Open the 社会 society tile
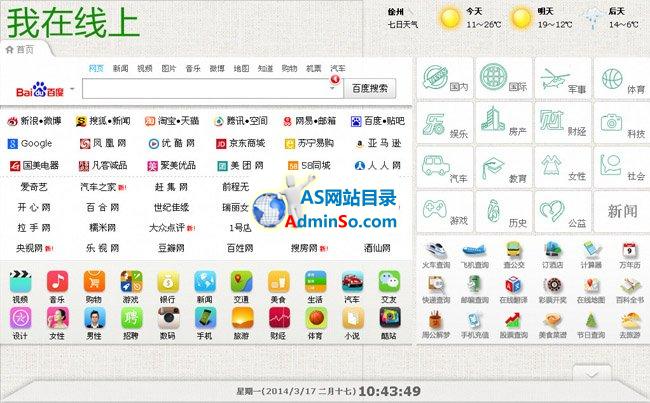Viewport: 650px width, 403px height. (x=622, y=168)
